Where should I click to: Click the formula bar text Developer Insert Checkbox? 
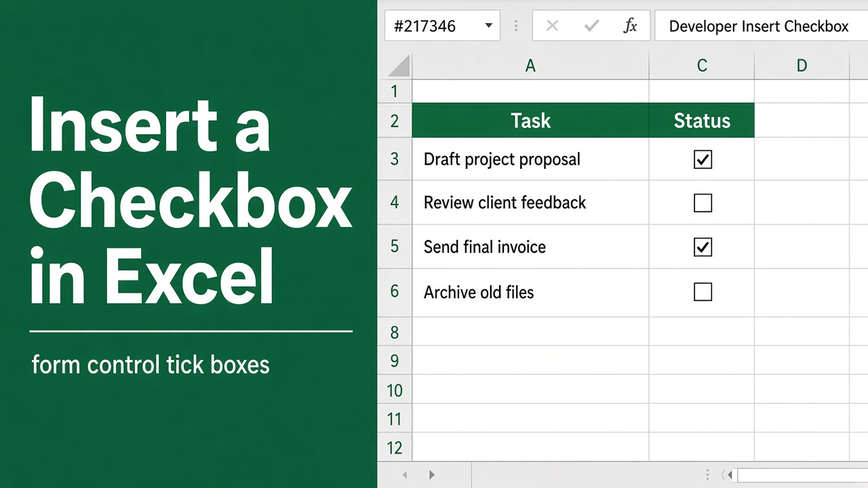click(759, 26)
